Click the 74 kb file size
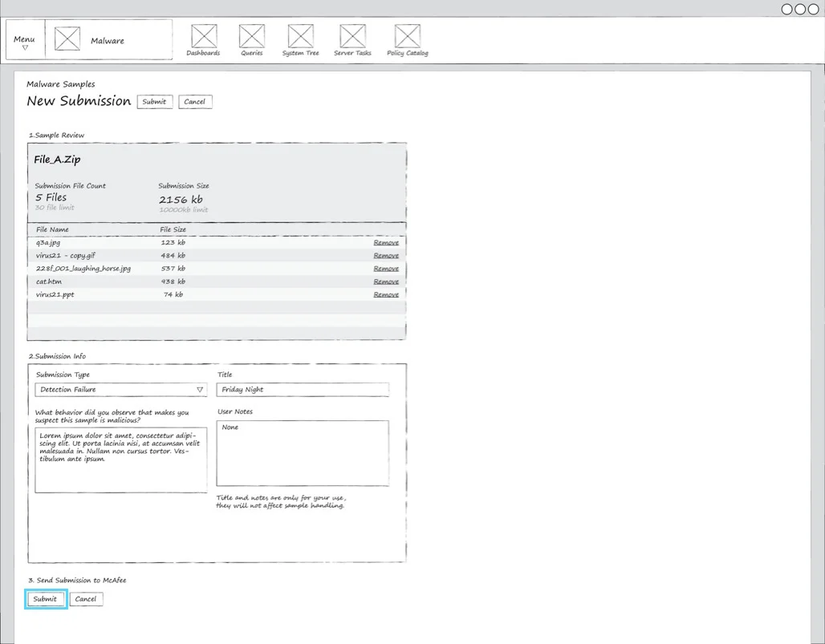This screenshot has height=644, width=825. [173, 294]
